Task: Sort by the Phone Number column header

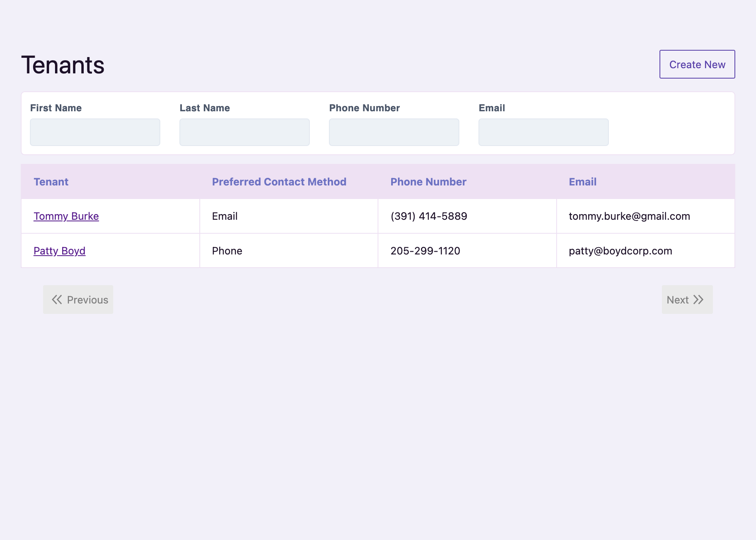Action: [428, 181]
